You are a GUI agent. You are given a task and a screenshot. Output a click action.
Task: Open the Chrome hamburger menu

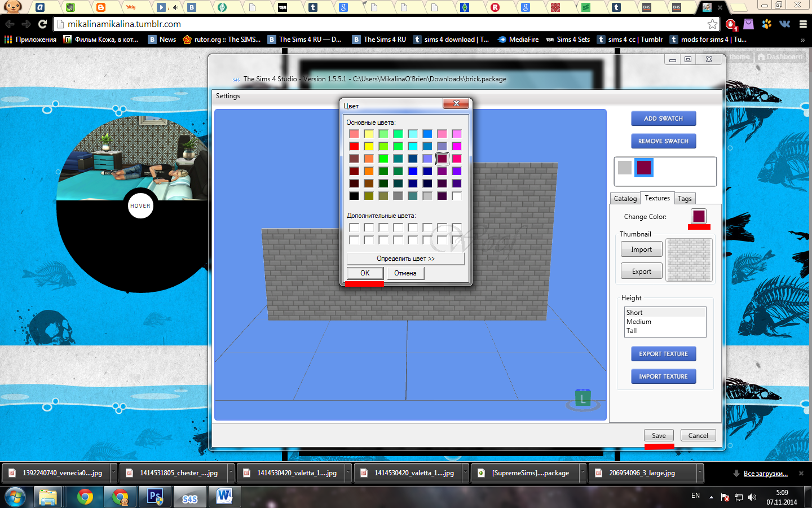(x=803, y=24)
